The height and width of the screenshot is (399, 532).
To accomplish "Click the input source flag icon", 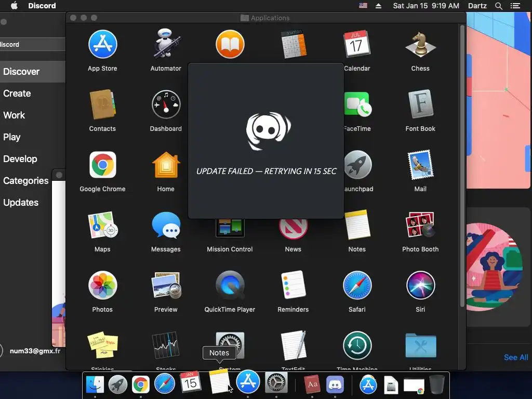I will click(363, 5).
